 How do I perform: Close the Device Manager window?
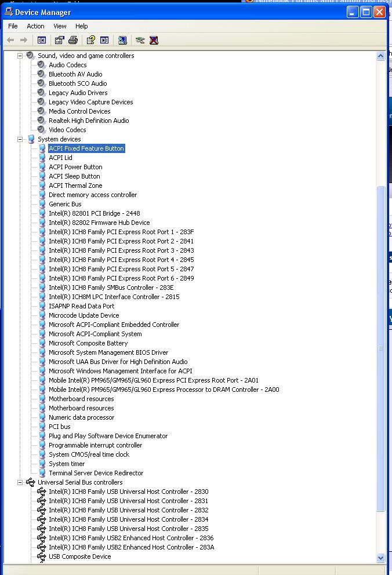click(379, 12)
